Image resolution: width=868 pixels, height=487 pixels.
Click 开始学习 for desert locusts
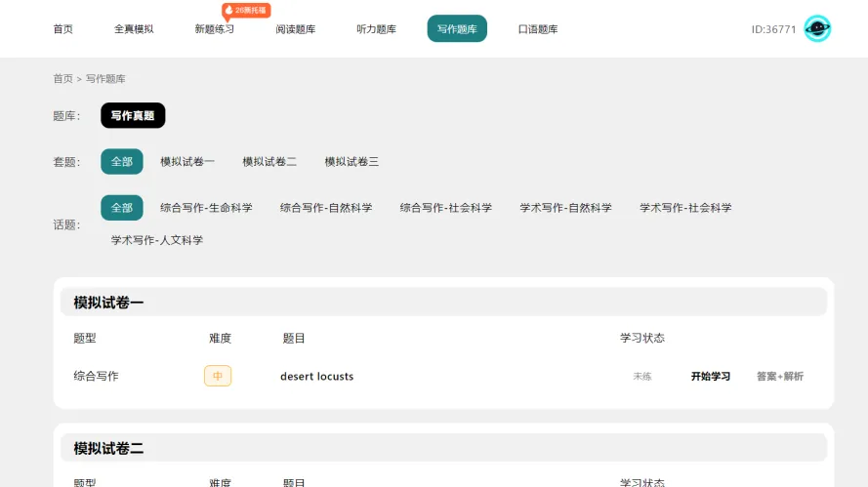coord(711,377)
